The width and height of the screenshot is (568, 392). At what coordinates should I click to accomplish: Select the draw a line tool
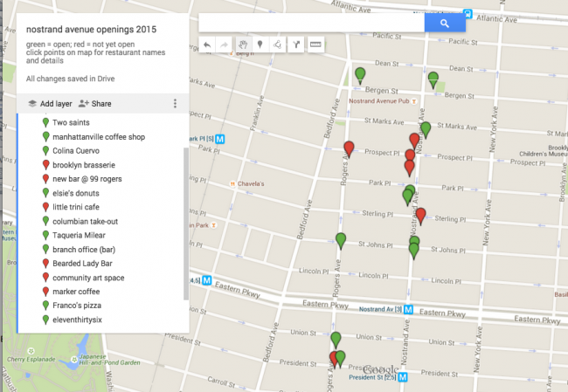pyautogui.click(x=278, y=45)
